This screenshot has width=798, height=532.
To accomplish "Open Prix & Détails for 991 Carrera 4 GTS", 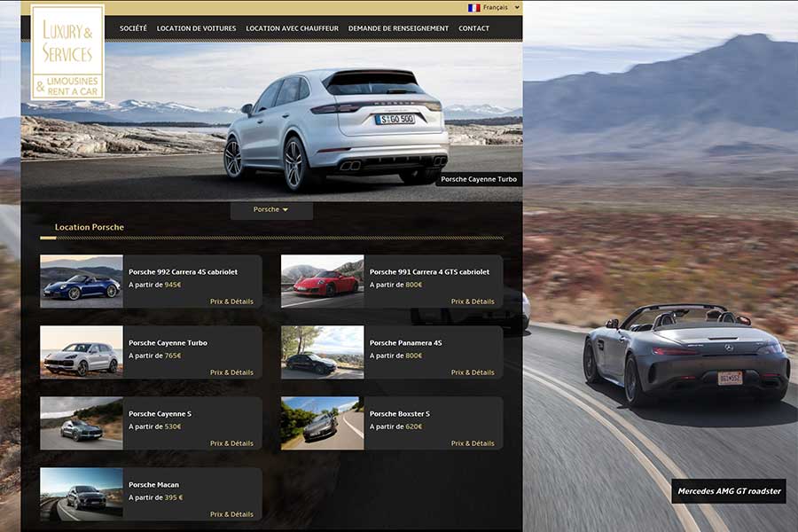I will coord(473,301).
